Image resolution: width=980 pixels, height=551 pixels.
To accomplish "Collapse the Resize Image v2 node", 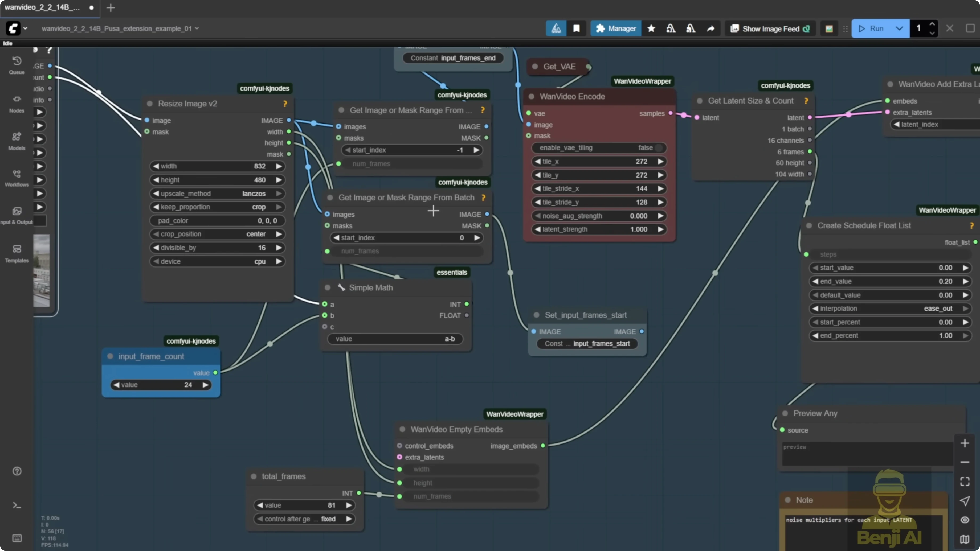I will click(150, 104).
